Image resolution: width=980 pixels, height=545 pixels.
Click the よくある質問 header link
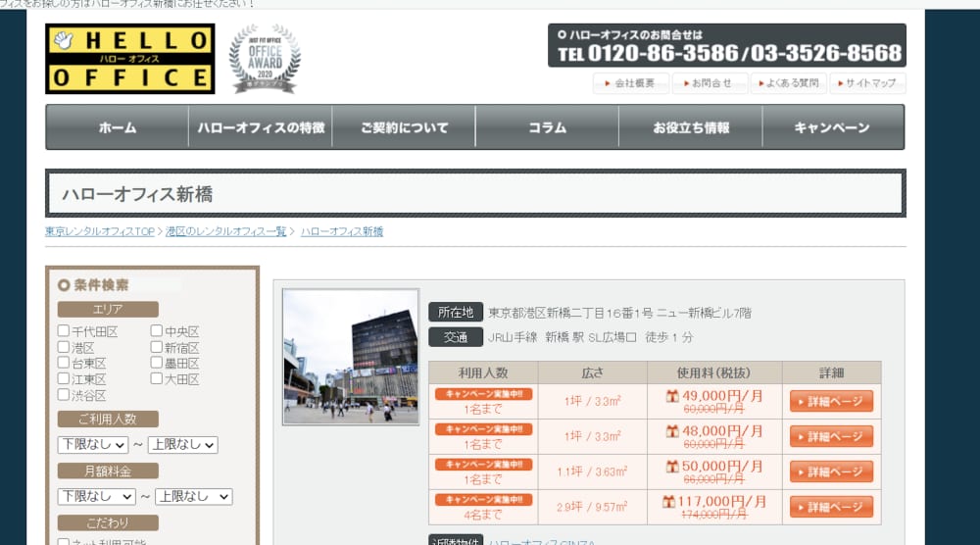789,83
